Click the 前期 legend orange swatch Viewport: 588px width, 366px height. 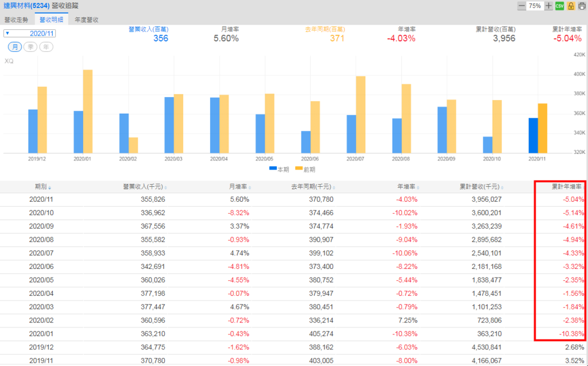(299, 168)
